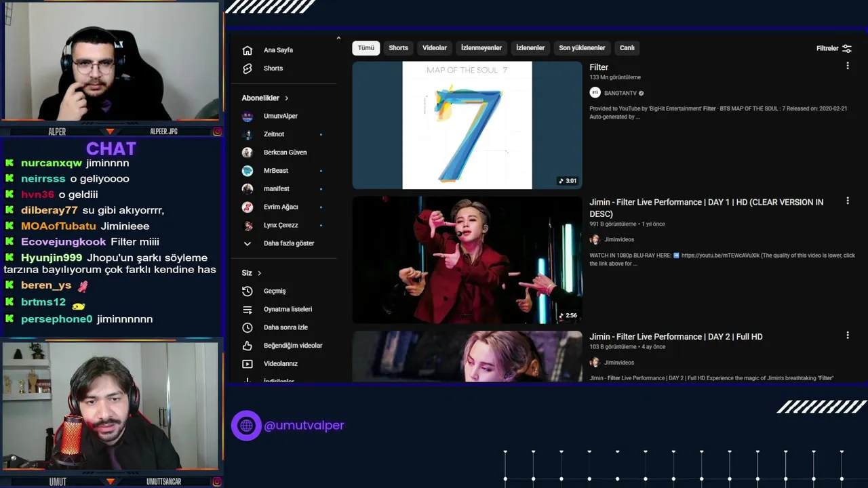Screen dimensions: 868x488
Task: Open BANGTANTV channel name link
Action: pyautogui.click(x=620, y=94)
